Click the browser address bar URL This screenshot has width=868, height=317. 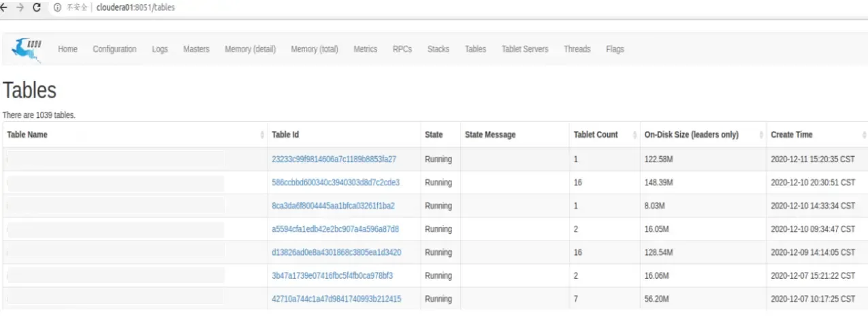click(135, 7)
